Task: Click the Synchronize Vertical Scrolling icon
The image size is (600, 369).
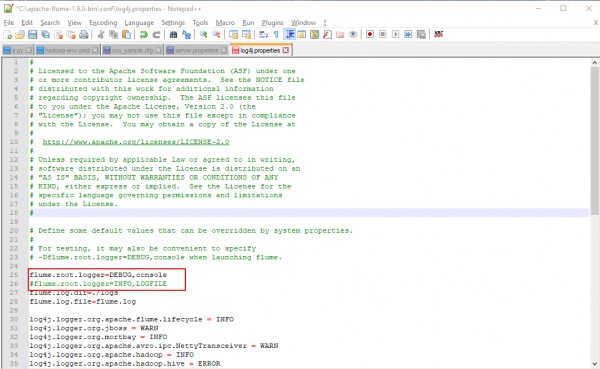Action: (x=233, y=35)
